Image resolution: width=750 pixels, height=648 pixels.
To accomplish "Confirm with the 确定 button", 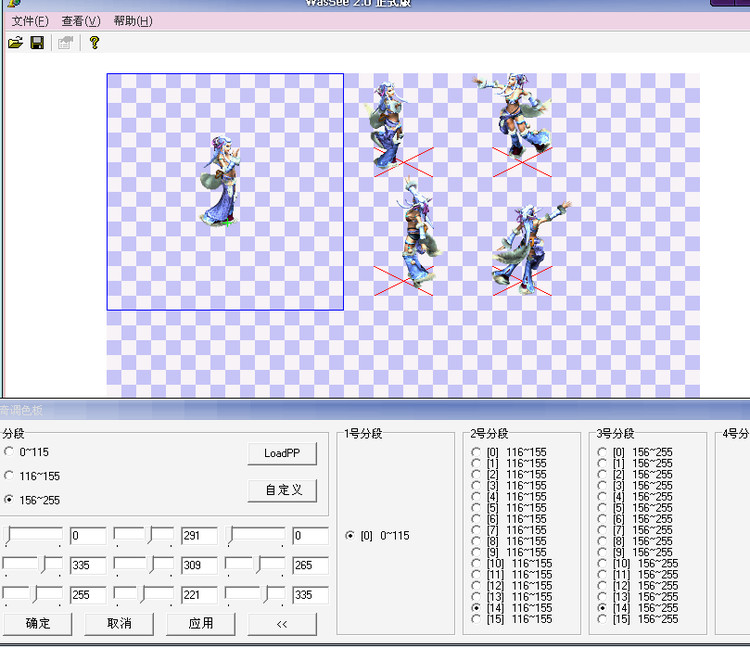I will 38,624.
